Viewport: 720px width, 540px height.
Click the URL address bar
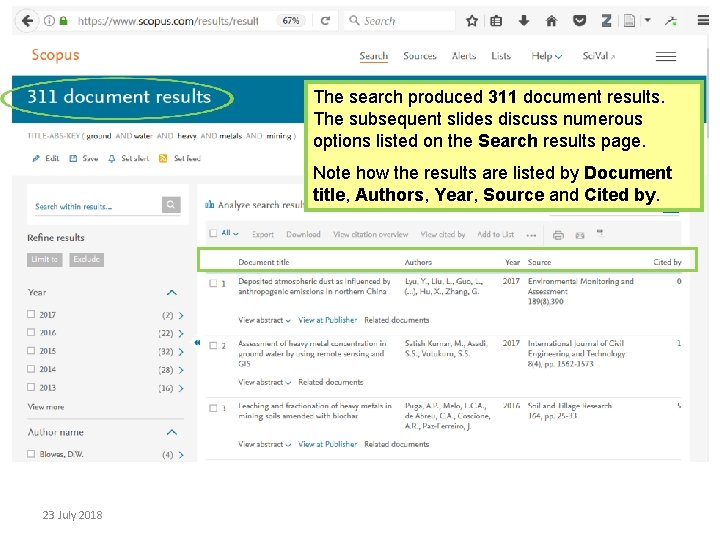point(168,21)
